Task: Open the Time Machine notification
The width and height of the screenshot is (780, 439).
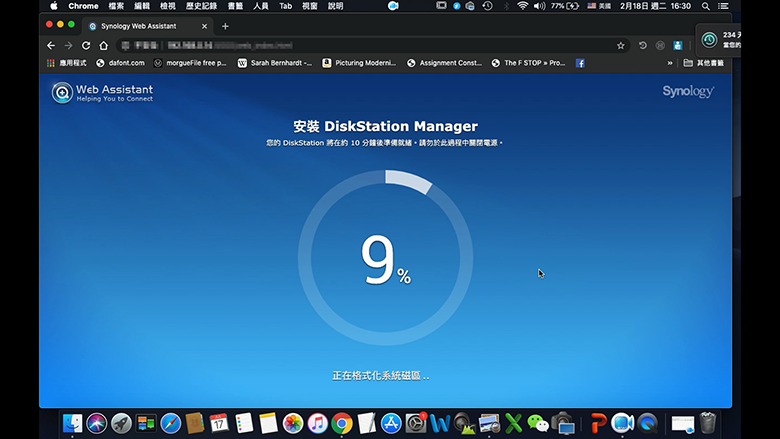Action: coord(718,40)
